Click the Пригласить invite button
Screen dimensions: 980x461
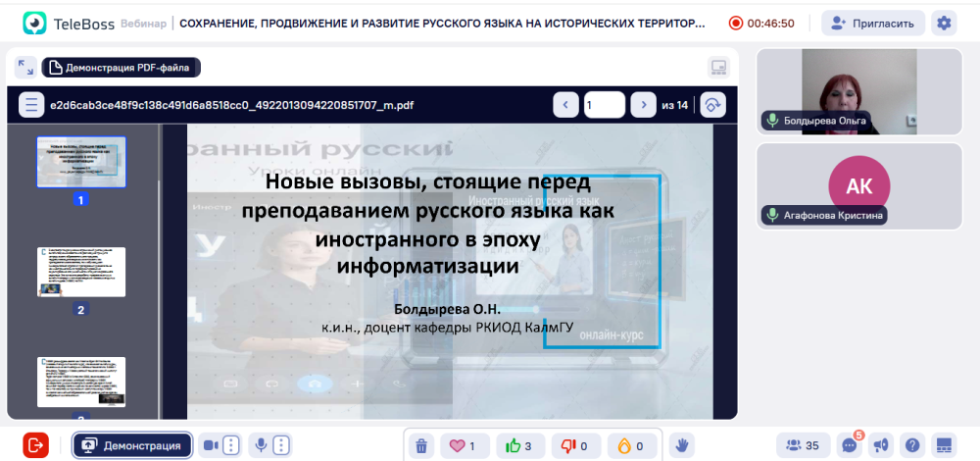click(x=873, y=24)
